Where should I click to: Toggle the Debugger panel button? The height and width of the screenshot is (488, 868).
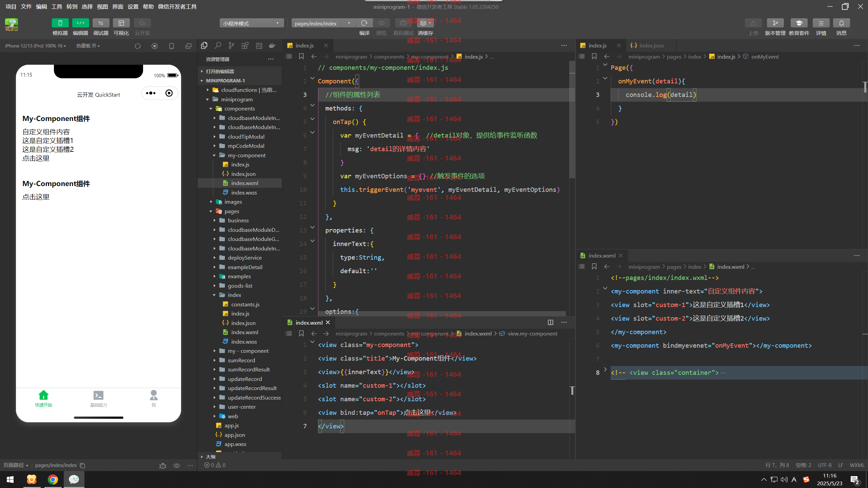101,23
